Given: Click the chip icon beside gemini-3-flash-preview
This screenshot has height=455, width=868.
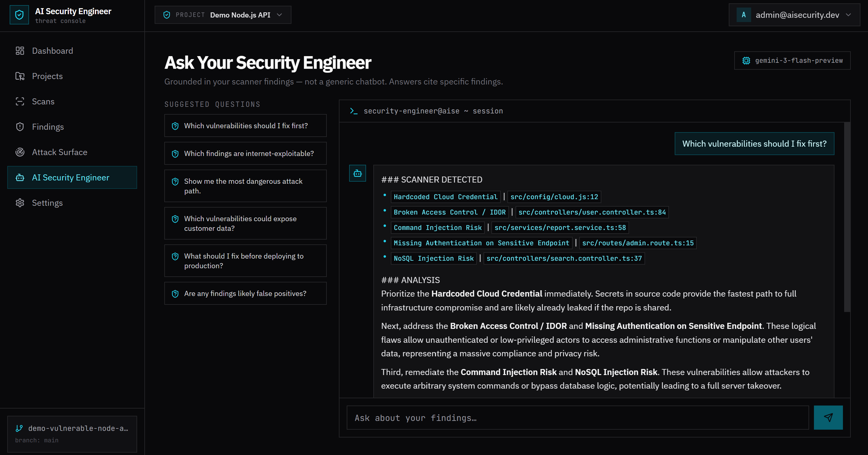Looking at the screenshot, I should pos(746,61).
